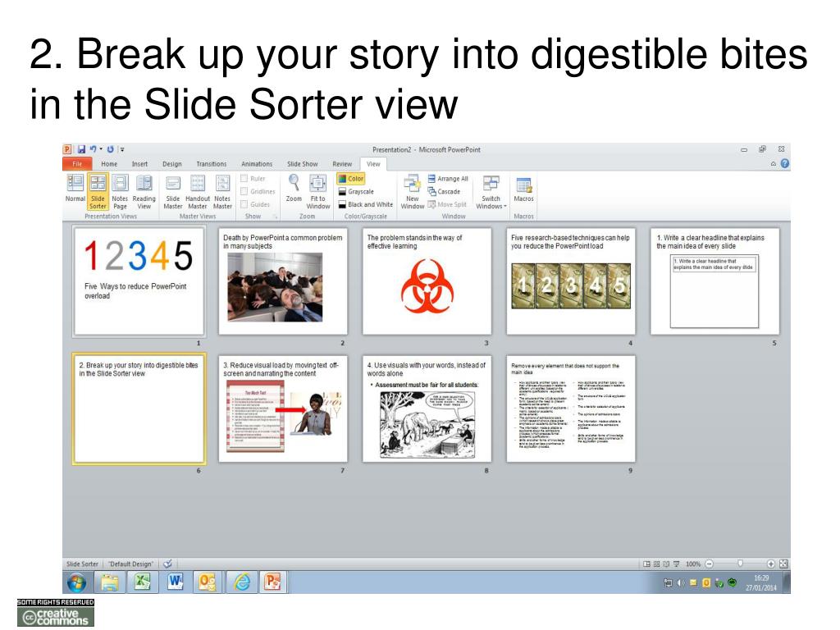The image size is (840, 630).
Task: Select slide 8 Use visuals thumbnail
Action: pos(427,409)
